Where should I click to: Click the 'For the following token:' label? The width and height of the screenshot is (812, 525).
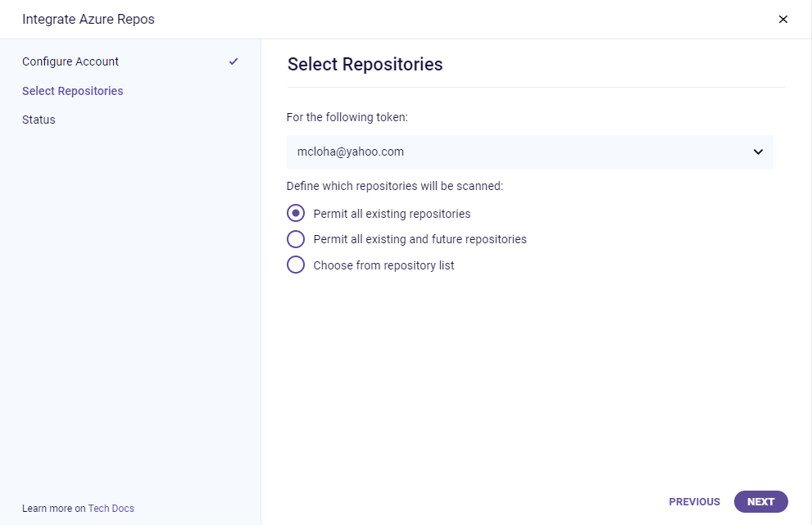tap(347, 117)
